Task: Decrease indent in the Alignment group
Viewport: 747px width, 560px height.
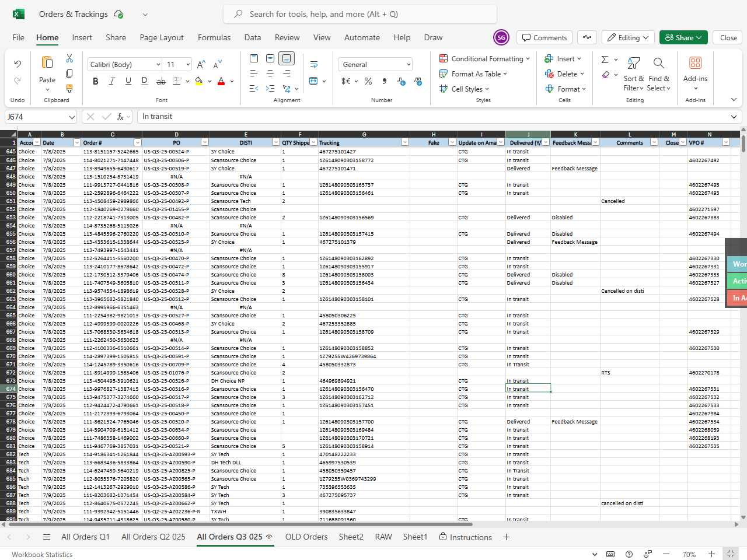Action: pos(254,89)
